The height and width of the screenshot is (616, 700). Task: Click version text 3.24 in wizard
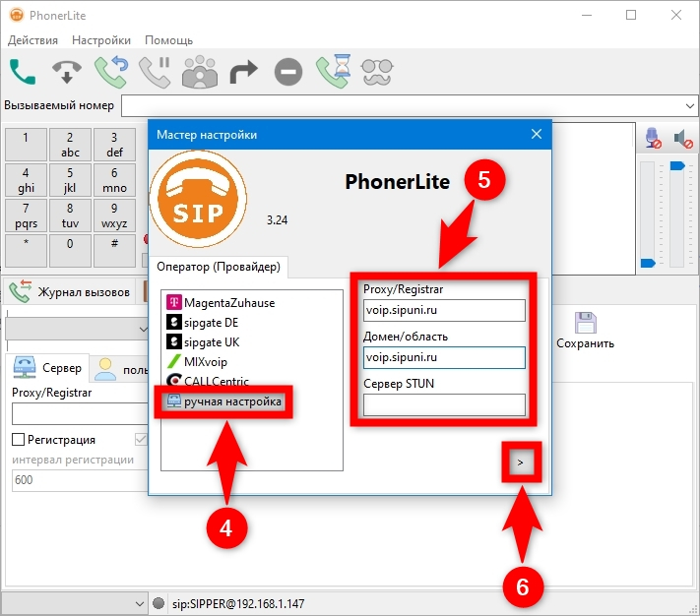tap(278, 219)
